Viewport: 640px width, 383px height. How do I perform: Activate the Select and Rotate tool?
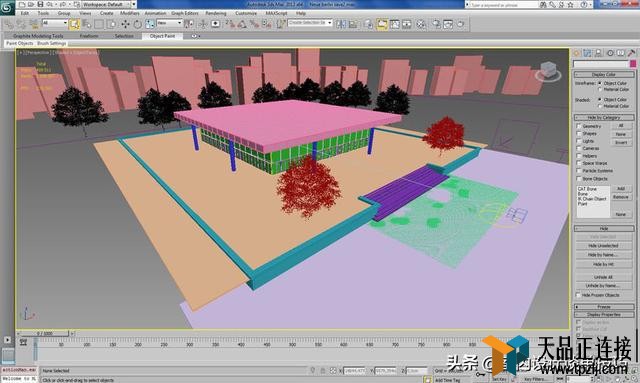click(x=138, y=24)
